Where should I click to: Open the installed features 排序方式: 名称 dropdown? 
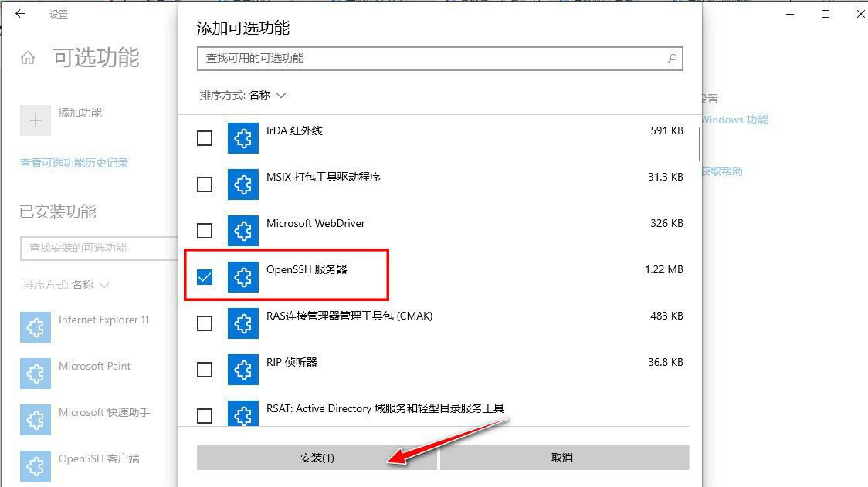click(66, 285)
